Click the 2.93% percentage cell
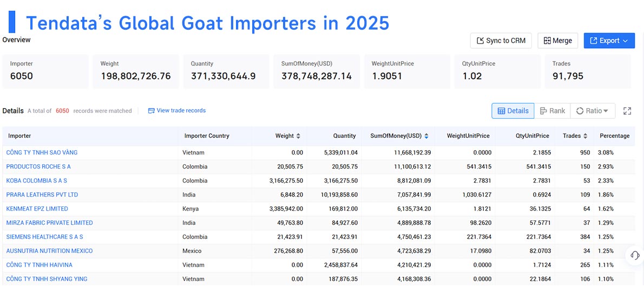 [606, 166]
